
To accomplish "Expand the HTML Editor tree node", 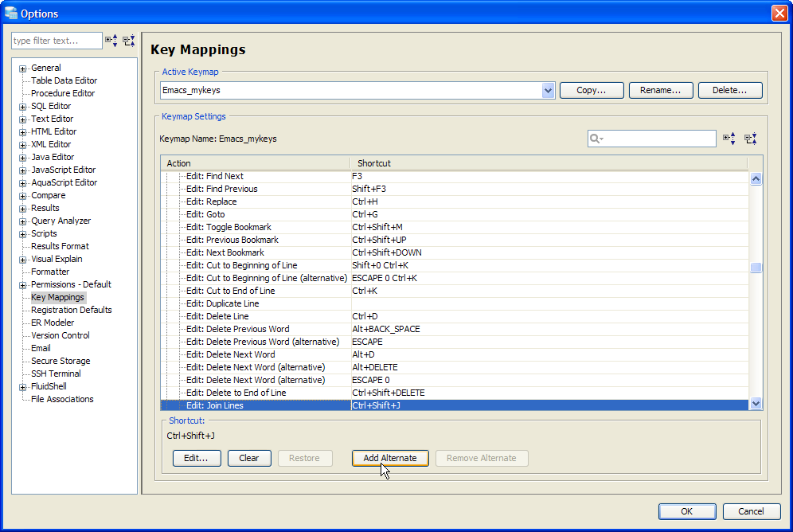I will [x=23, y=132].
